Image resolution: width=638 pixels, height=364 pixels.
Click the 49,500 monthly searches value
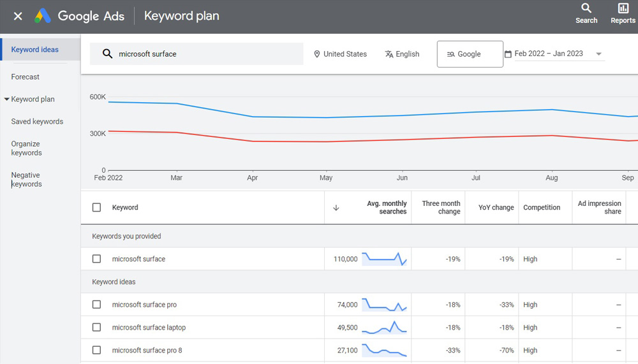click(347, 328)
